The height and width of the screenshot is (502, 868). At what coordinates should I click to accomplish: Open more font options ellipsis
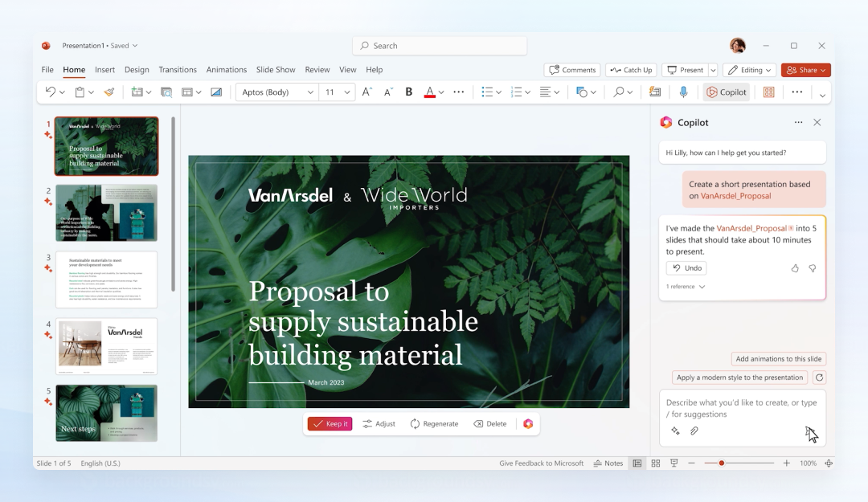tap(458, 92)
